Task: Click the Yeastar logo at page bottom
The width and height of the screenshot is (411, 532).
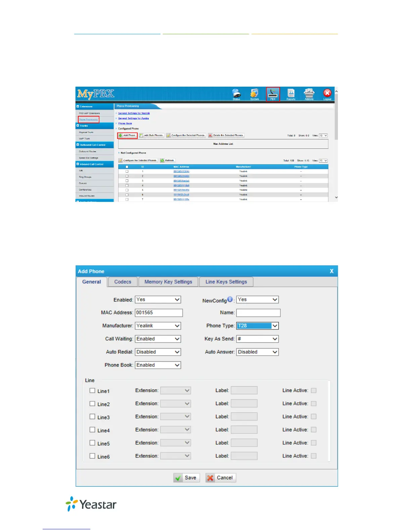Action: pos(91,504)
